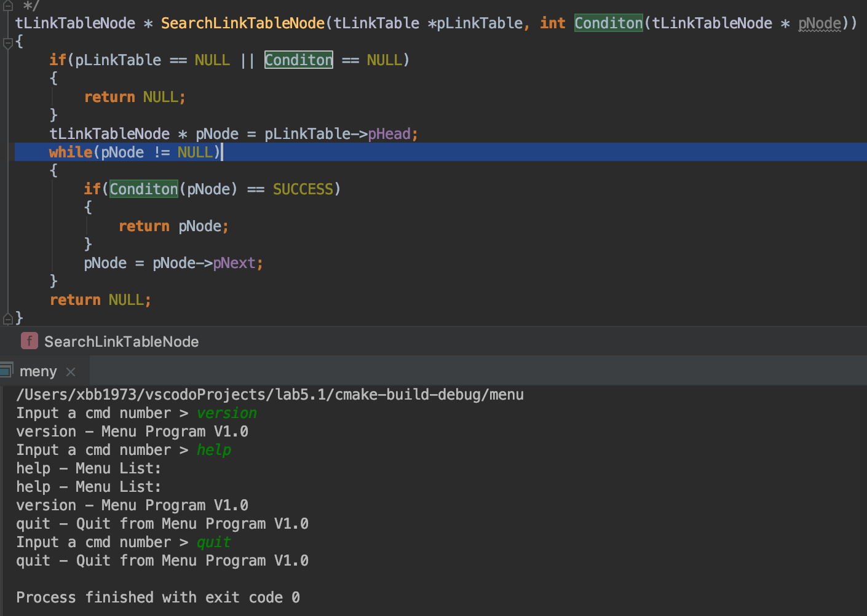Close the meny run tab
This screenshot has width=867, height=616.
click(71, 372)
